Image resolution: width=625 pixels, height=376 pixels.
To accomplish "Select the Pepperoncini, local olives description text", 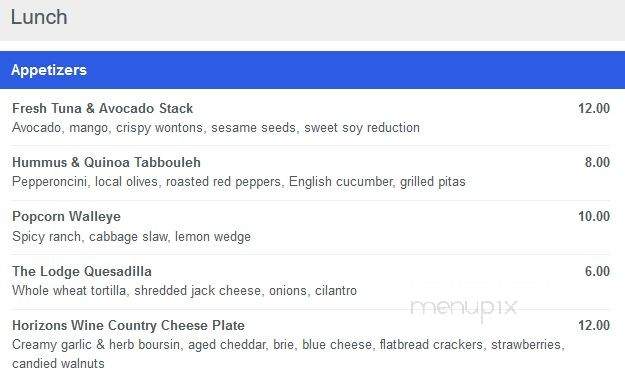I will click(239, 182).
